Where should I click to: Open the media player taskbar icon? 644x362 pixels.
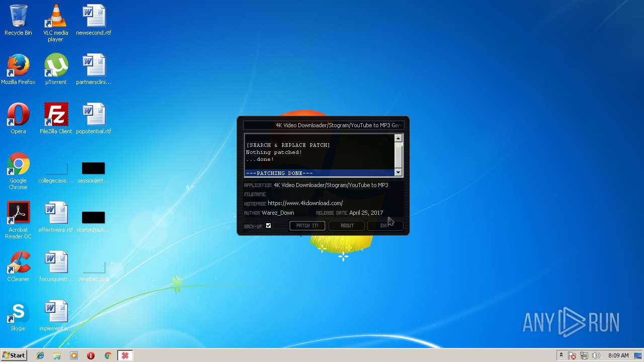point(74,355)
